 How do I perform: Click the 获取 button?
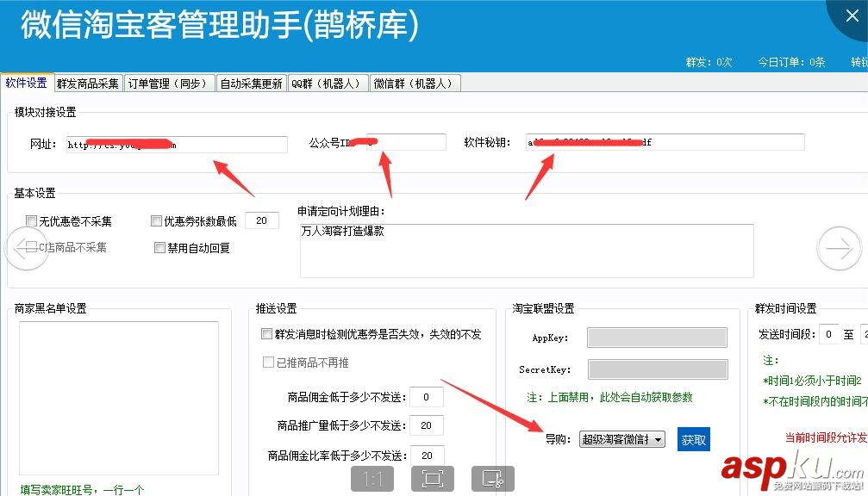[695, 439]
